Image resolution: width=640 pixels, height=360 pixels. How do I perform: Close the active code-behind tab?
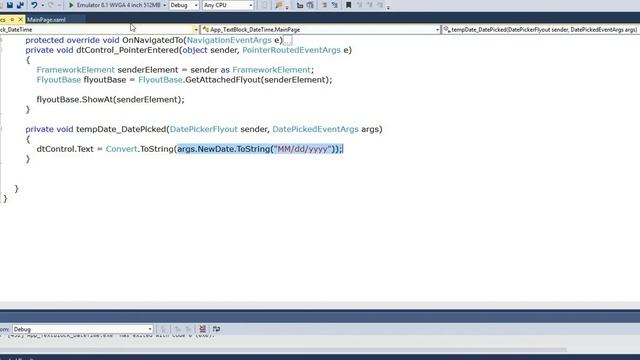coord(20,19)
